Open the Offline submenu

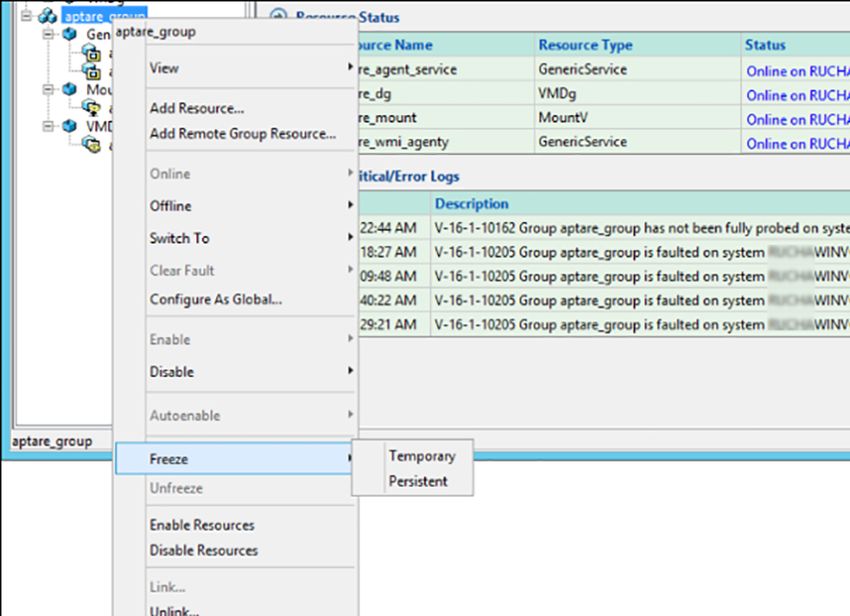click(170, 206)
